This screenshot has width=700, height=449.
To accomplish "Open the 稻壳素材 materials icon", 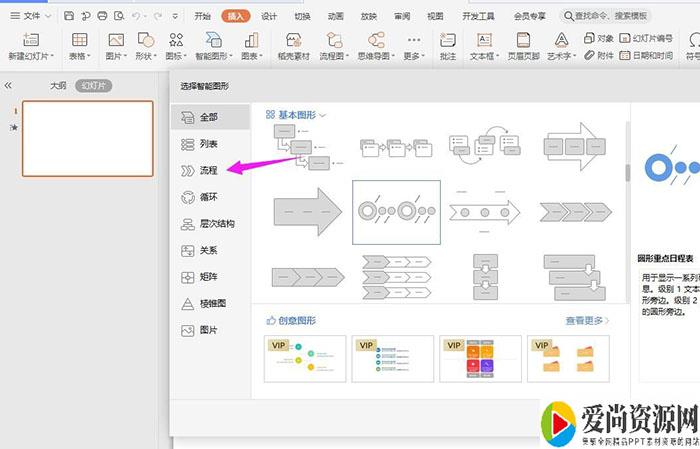I will click(293, 43).
